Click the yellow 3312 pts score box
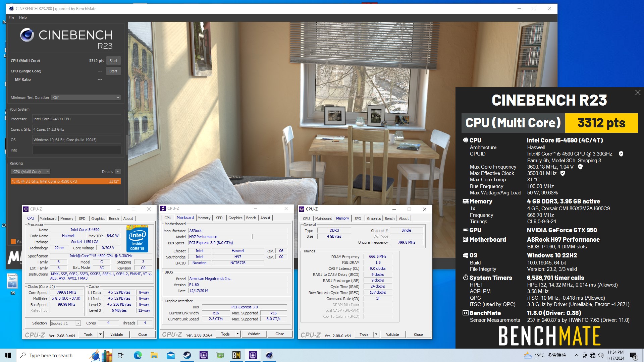The width and height of the screenshot is (644, 362). (601, 123)
